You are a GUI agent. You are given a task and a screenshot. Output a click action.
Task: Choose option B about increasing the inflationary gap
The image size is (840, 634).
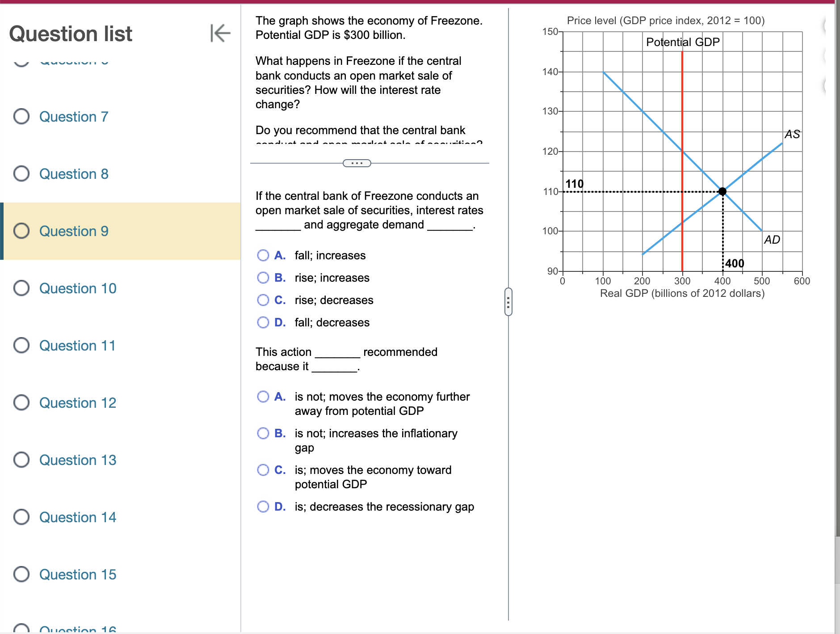point(264,433)
